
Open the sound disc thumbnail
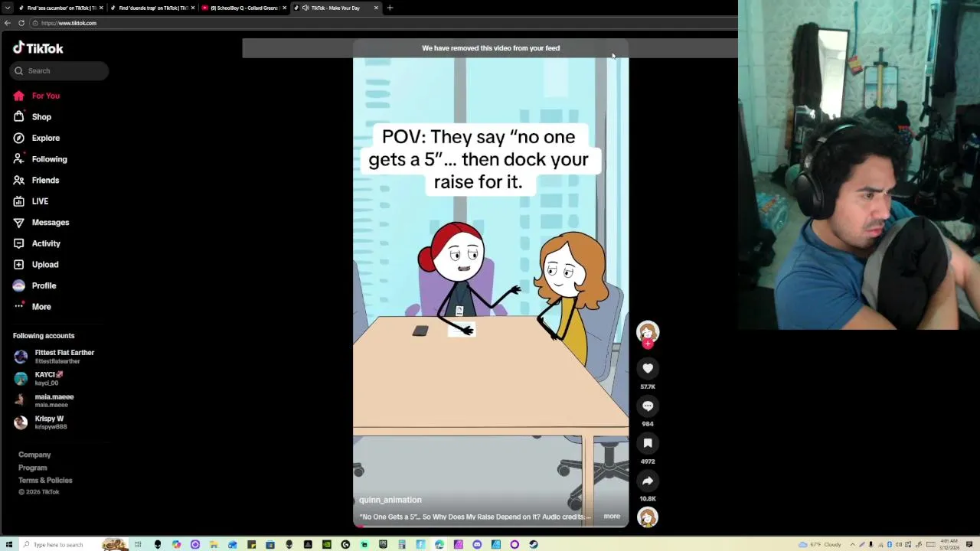tap(648, 517)
